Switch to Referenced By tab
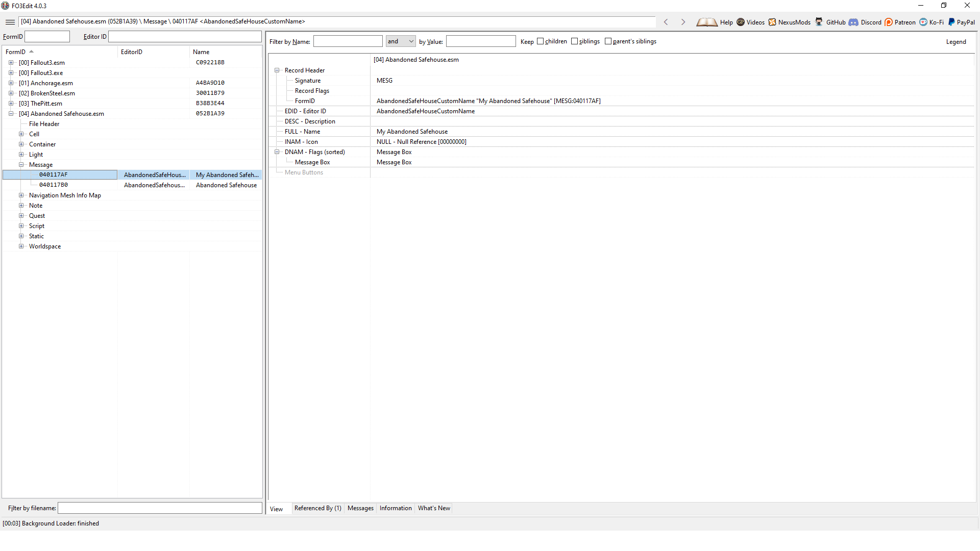980x551 pixels. tap(317, 508)
